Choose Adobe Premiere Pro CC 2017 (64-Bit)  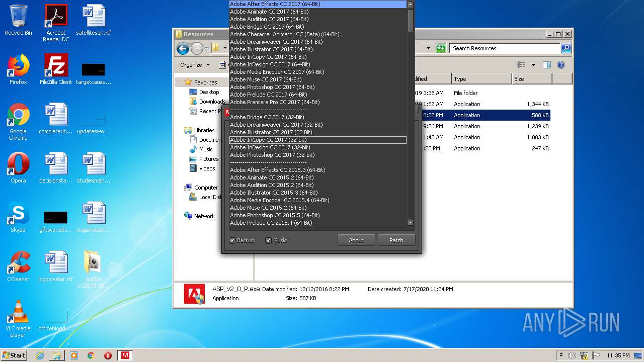pyautogui.click(x=317, y=102)
